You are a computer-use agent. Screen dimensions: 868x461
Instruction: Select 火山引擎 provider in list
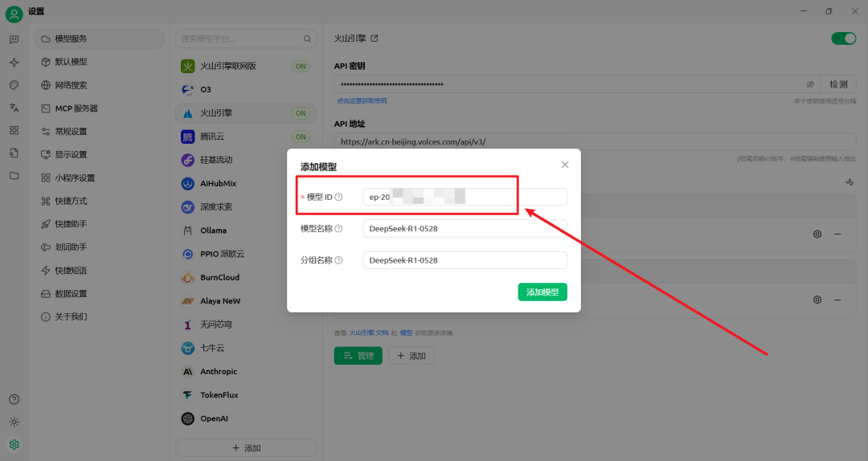(245, 113)
